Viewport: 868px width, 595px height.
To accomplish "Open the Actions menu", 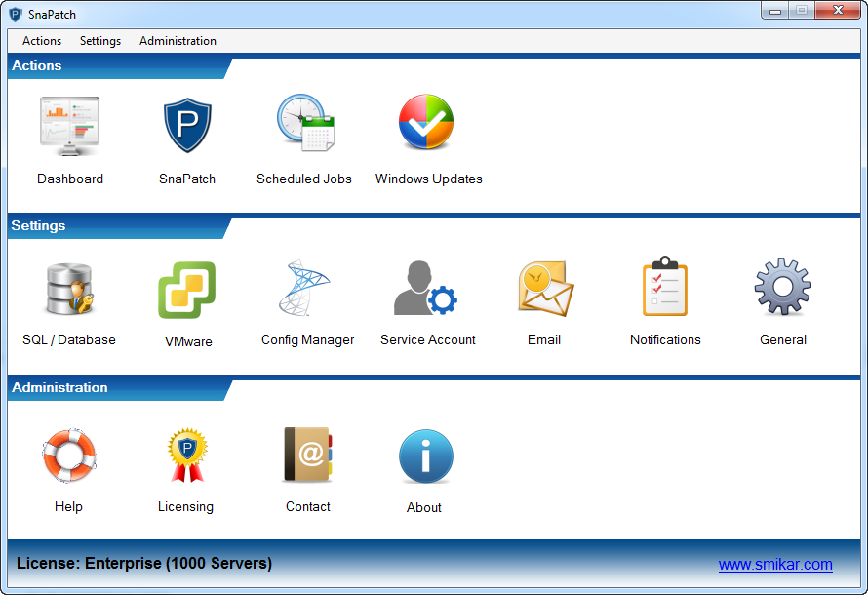I will (42, 41).
